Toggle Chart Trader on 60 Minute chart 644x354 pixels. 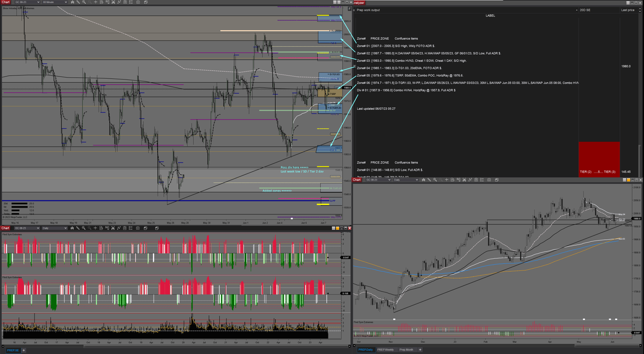pyautogui.click(x=107, y=2)
